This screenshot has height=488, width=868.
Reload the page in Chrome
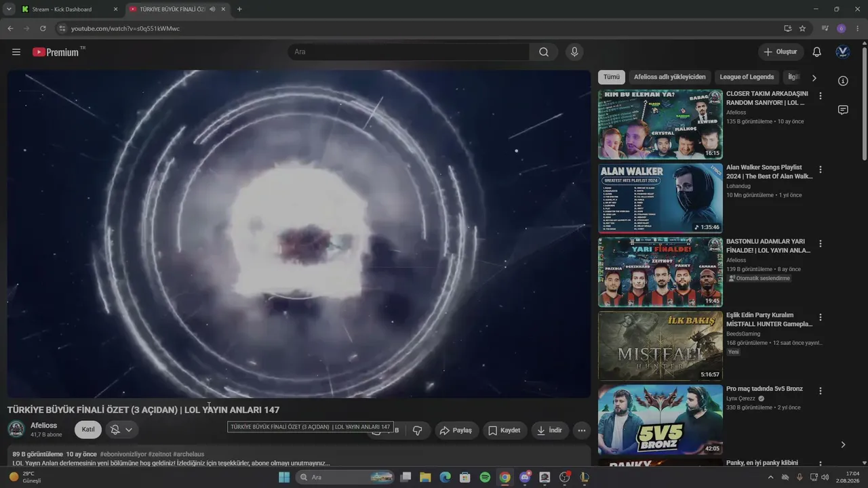coord(43,28)
